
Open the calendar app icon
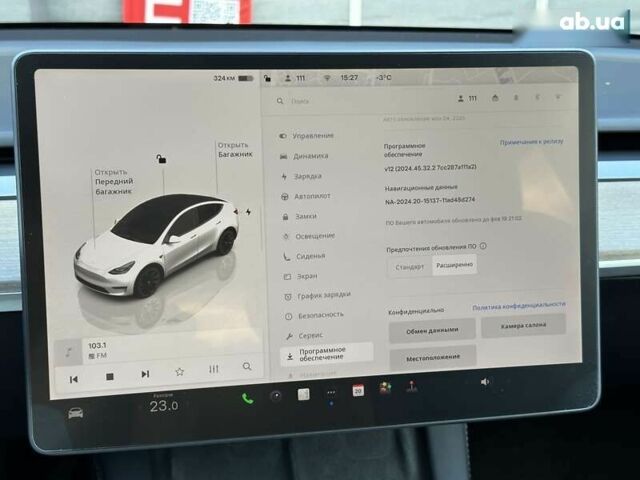[x=358, y=390]
